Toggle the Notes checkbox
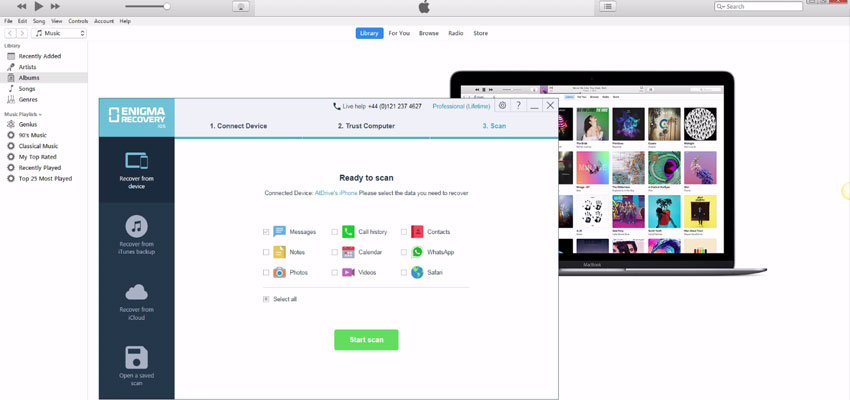Screen dimensions: 850x400 pyautogui.click(x=266, y=252)
